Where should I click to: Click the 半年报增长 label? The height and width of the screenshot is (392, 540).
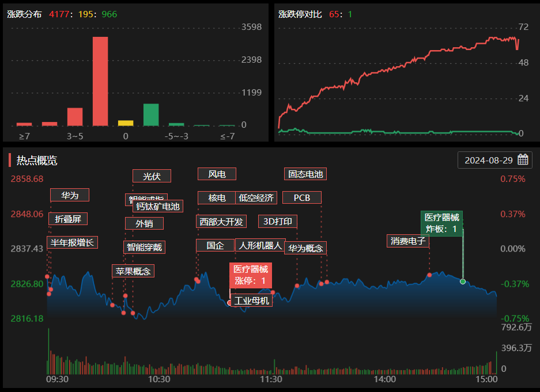point(72,242)
